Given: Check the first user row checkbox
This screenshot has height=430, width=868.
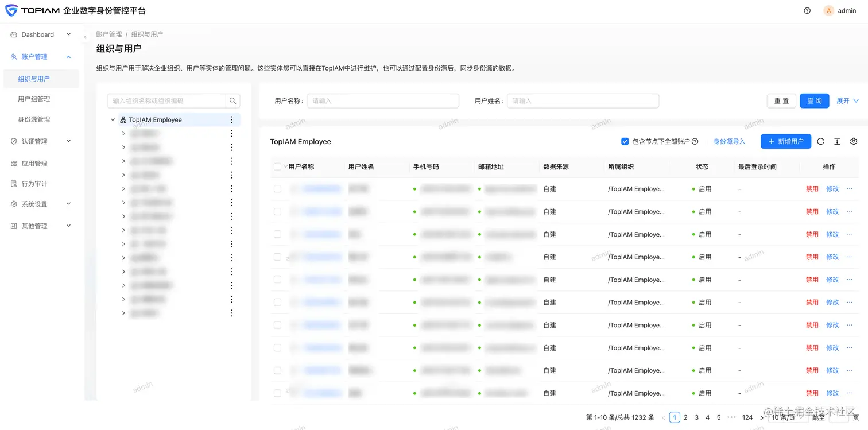Looking at the screenshot, I should coord(278,188).
